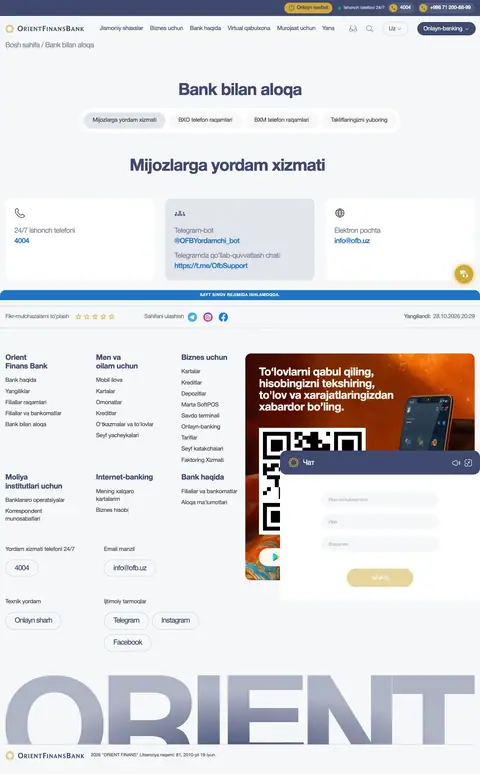Expand the Yana menu item
The height and width of the screenshot is (774, 480).
(x=328, y=28)
